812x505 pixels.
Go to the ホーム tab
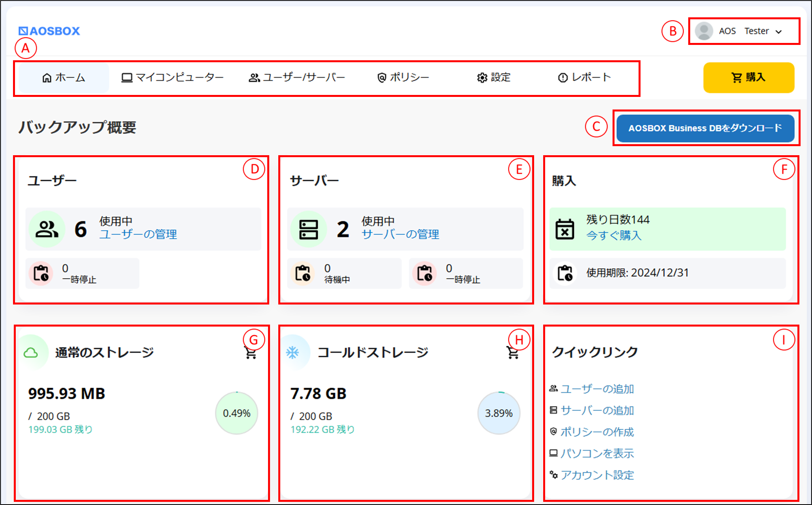point(63,78)
